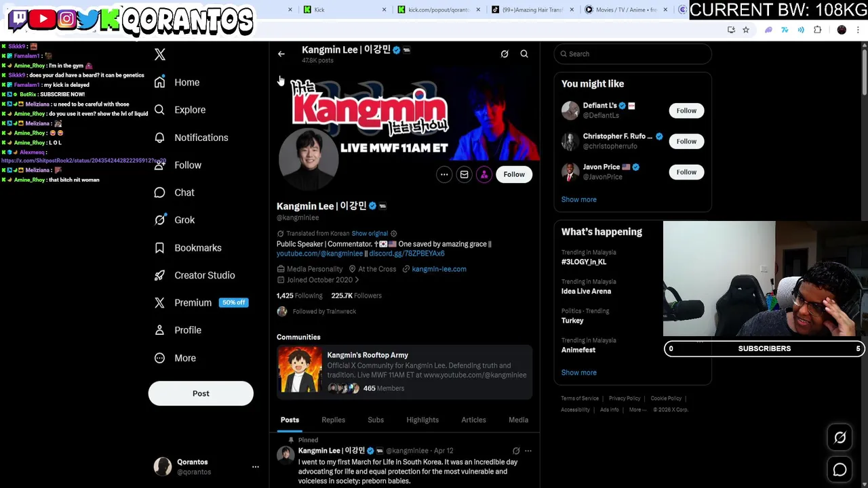Viewport: 868px width, 488px height.
Task: Follow Javon Price suggestion
Action: click(686, 172)
